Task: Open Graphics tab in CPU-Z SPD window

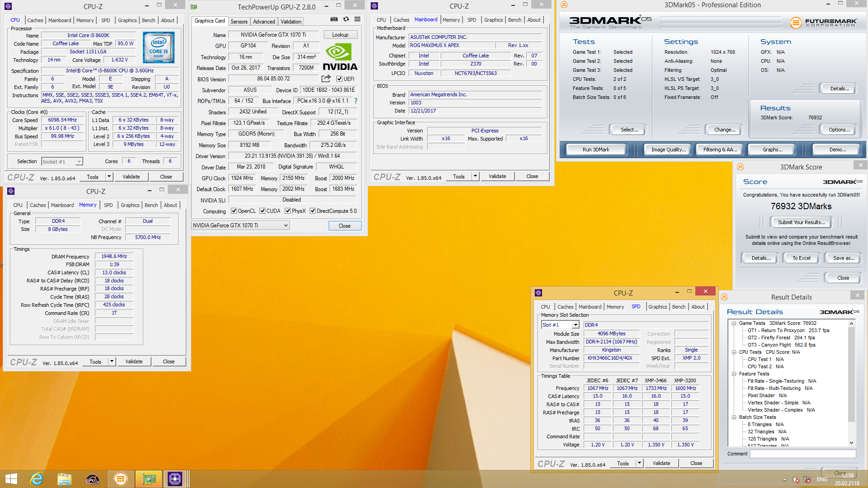Action: pos(657,307)
